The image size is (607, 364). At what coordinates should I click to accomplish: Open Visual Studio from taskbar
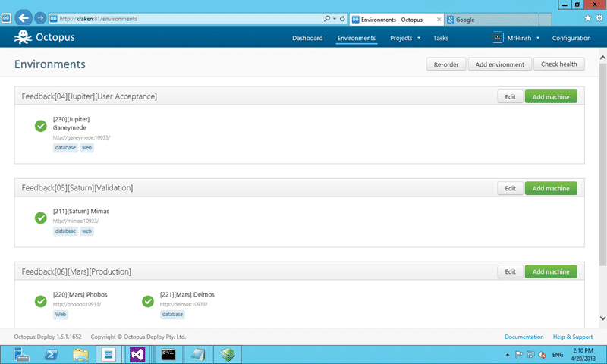click(137, 354)
